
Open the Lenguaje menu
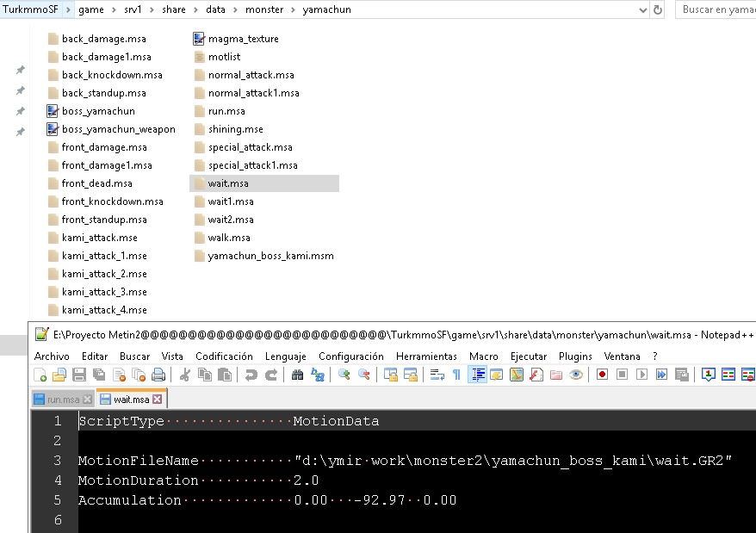coord(285,356)
